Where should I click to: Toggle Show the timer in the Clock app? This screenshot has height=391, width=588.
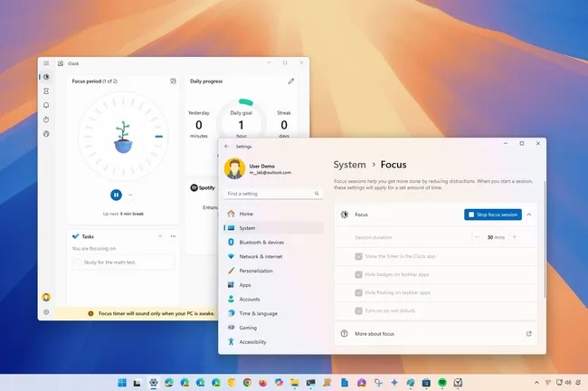coord(358,256)
